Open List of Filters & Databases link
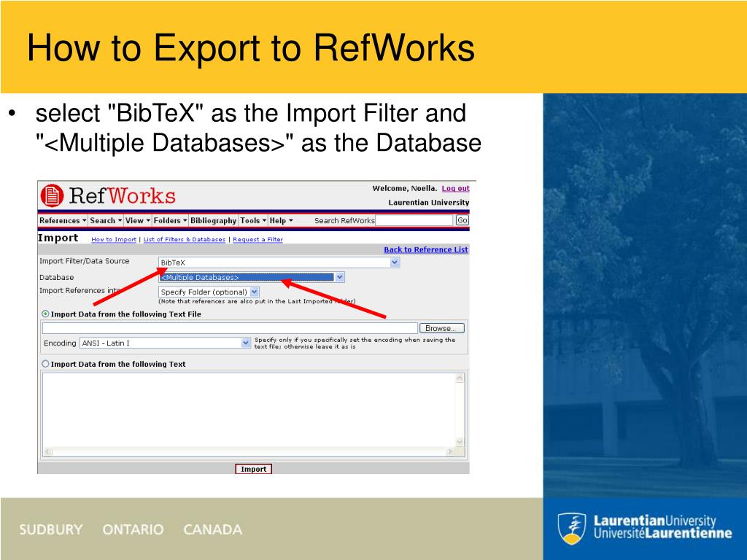 pyautogui.click(x=185, y=239)
